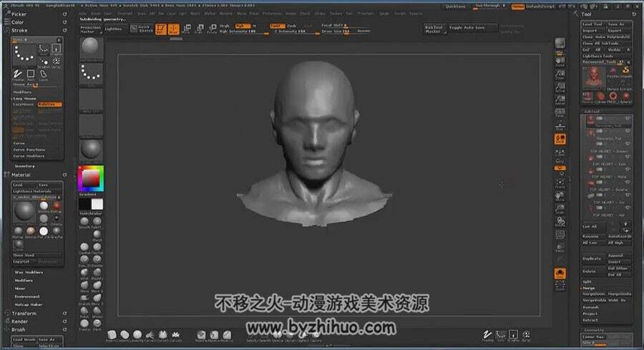
Task: Click the Duplicate subtool button
Action: (592, 259)
